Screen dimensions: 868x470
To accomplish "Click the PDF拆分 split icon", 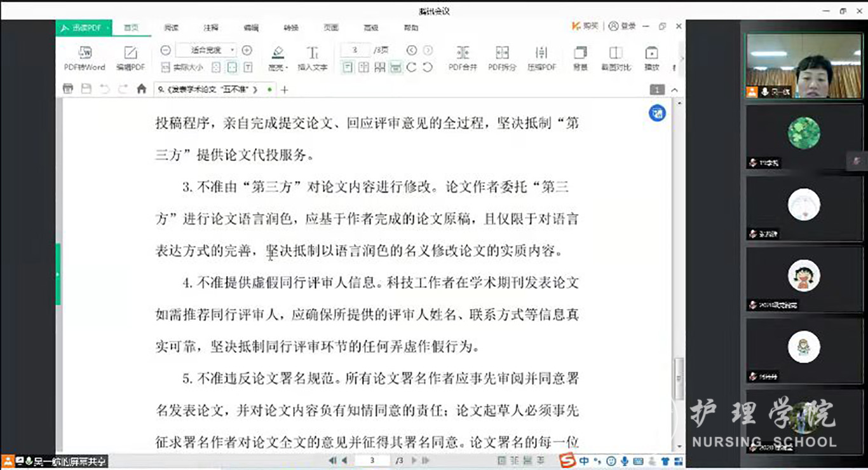I will [x=502, y=58].
